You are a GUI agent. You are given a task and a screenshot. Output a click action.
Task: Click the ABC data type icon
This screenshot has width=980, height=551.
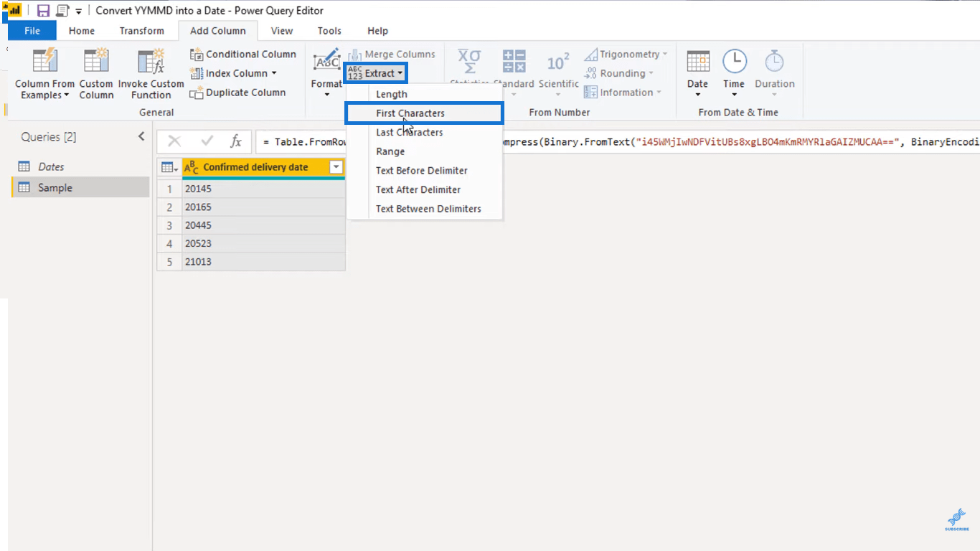point(192,167)
